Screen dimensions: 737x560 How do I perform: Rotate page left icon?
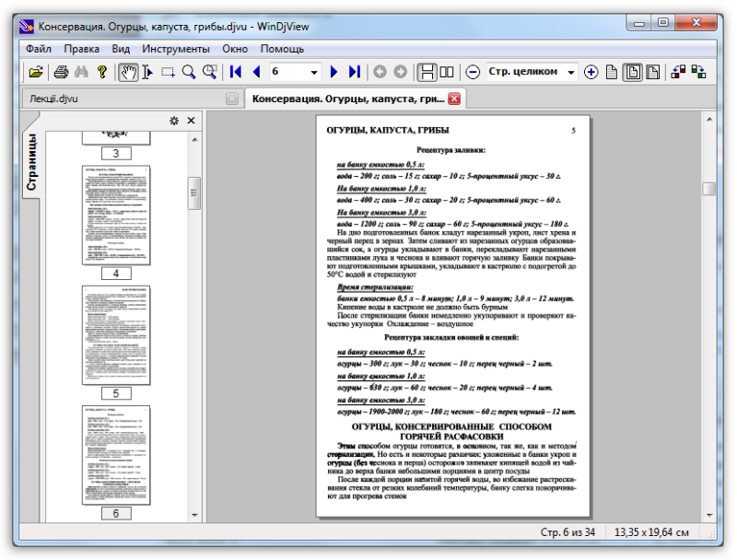678,72
